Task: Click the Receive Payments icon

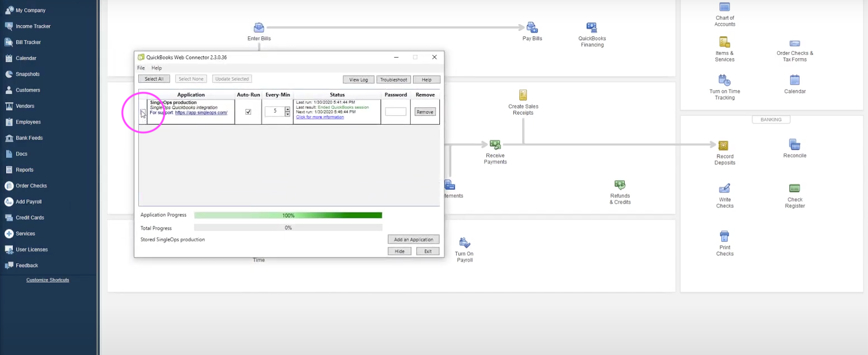Action: 495,145
